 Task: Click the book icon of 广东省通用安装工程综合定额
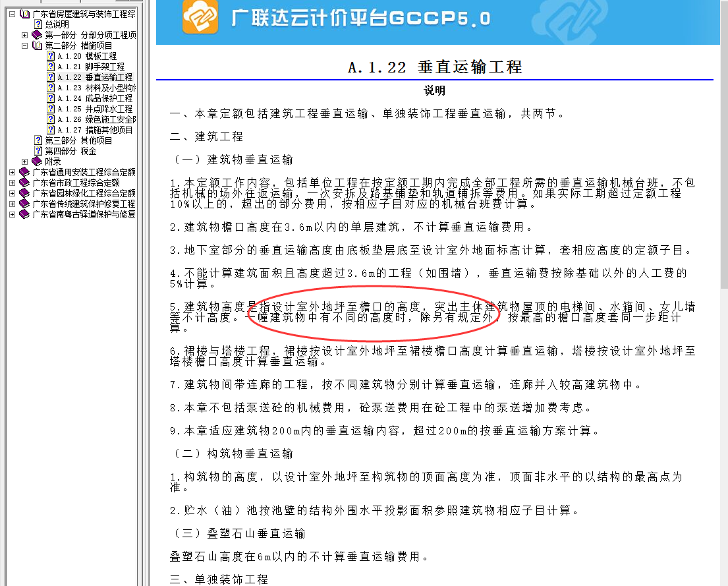pos(24,172)
